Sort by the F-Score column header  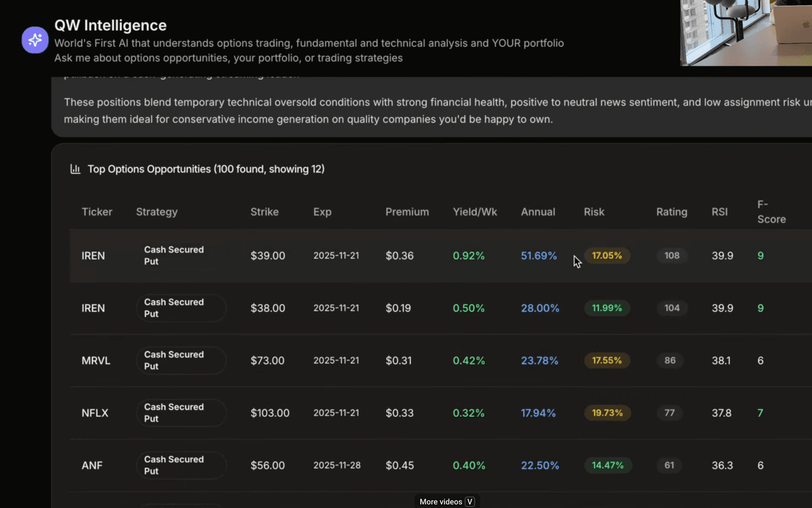point(771,212)
